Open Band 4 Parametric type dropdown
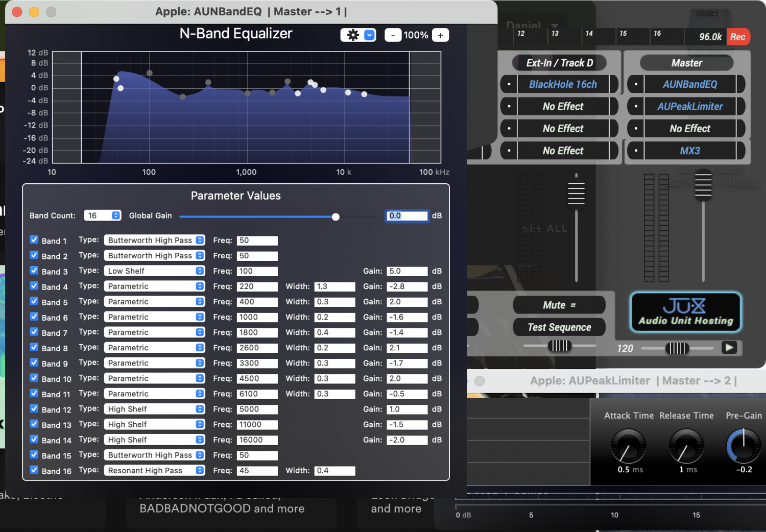This screenshot has height=532, width=766. point(154,286)
